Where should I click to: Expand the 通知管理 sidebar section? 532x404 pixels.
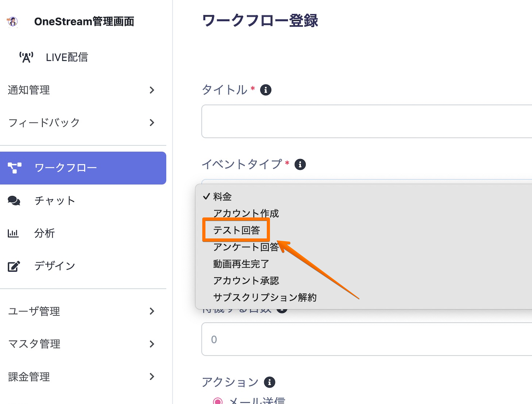tap(152, 90)
